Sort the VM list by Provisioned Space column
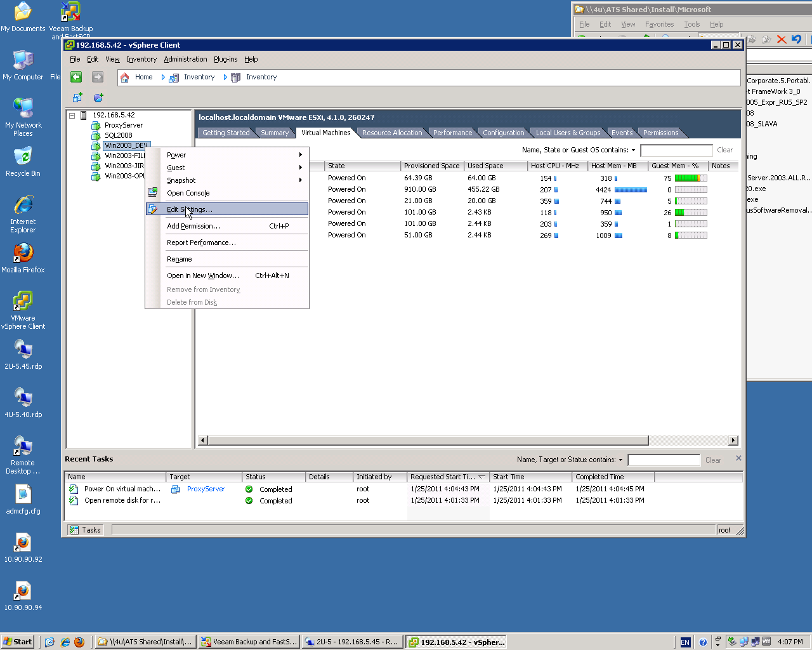Image resolution: width=812 pixels, height=650 pixels. pos(432,166)
